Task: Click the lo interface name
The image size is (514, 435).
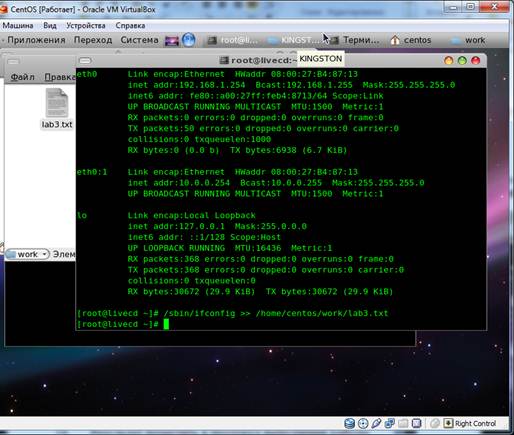Action: pyautogui.click(x=82, y=215)
